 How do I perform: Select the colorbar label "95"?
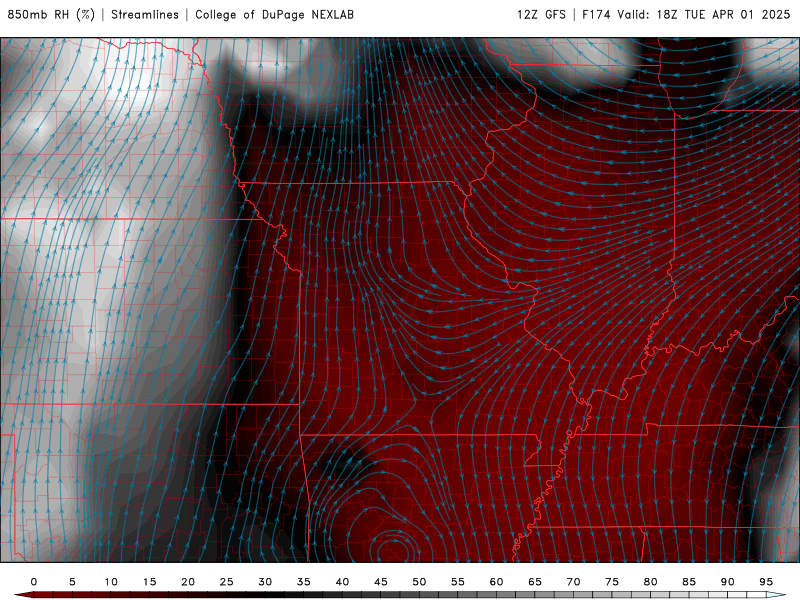click(766, 582)
